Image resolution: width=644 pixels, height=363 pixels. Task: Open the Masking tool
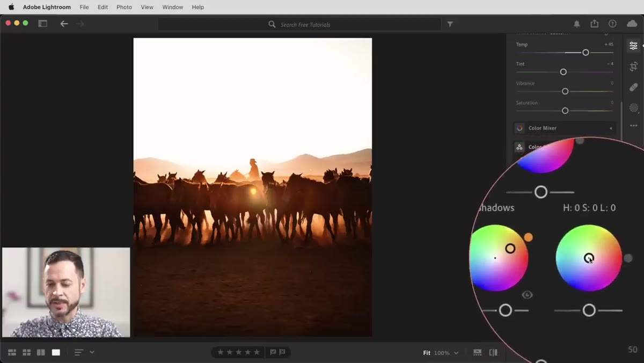(x=633, y=107)
